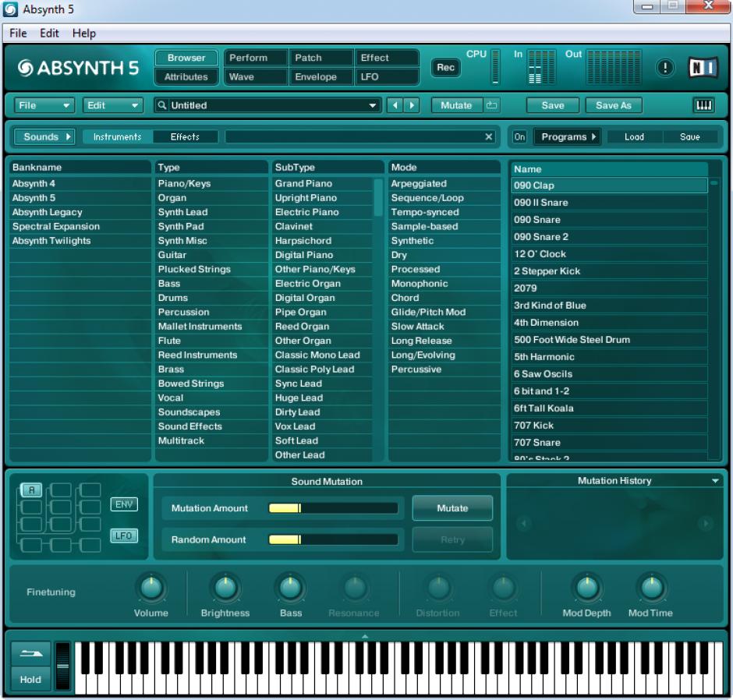Click the Save button
Viewport: 733px width, 700px height.
coord(553,105)
